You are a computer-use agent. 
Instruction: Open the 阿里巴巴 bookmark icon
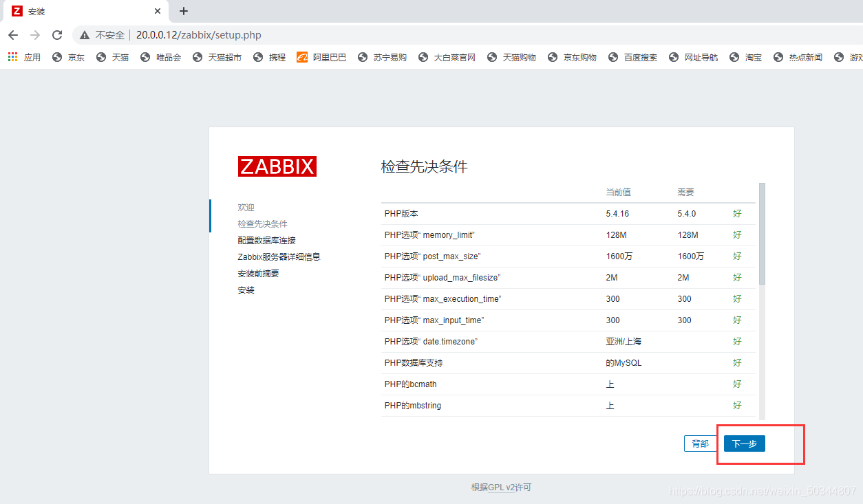302,57
